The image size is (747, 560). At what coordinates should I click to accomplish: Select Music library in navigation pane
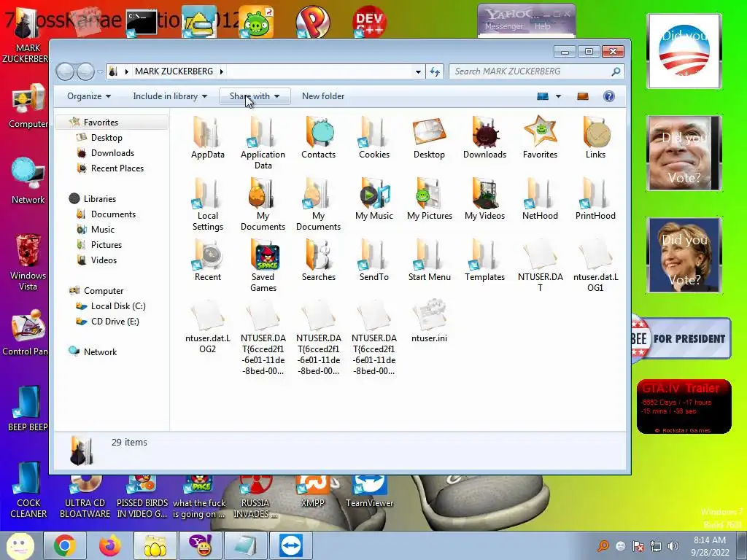(102, 230)
